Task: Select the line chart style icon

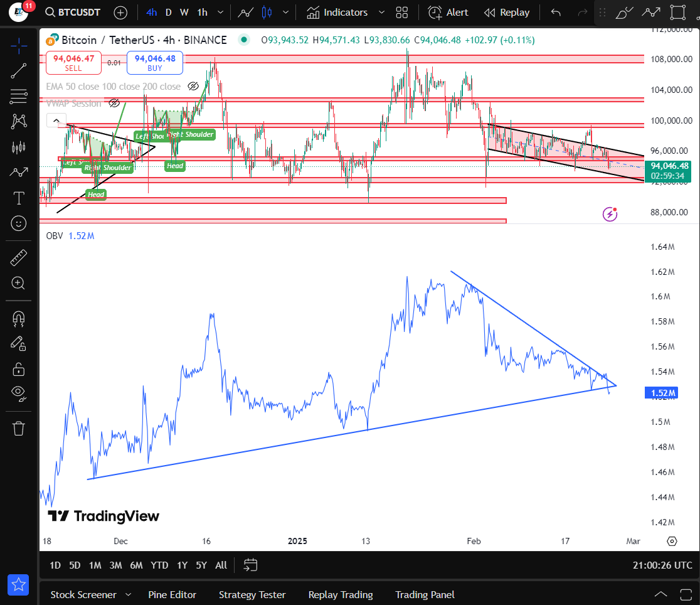Action: click(245, 13)
